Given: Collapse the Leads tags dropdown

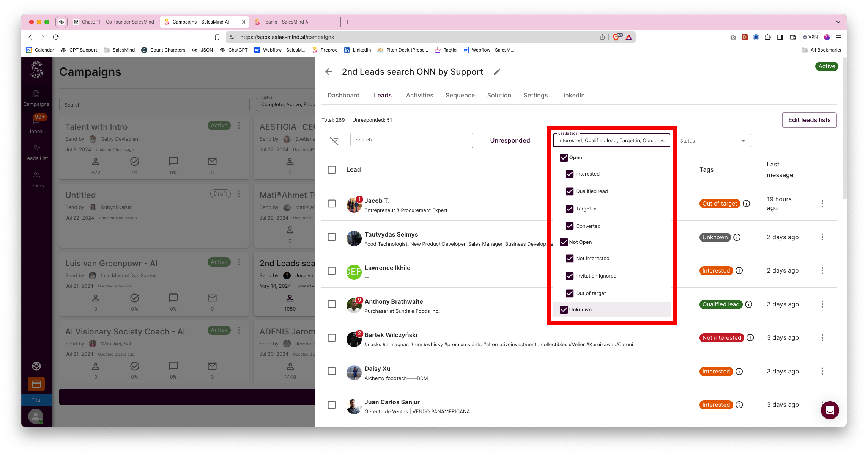Looking at the screenshot, I should click(x=662, y=141).
